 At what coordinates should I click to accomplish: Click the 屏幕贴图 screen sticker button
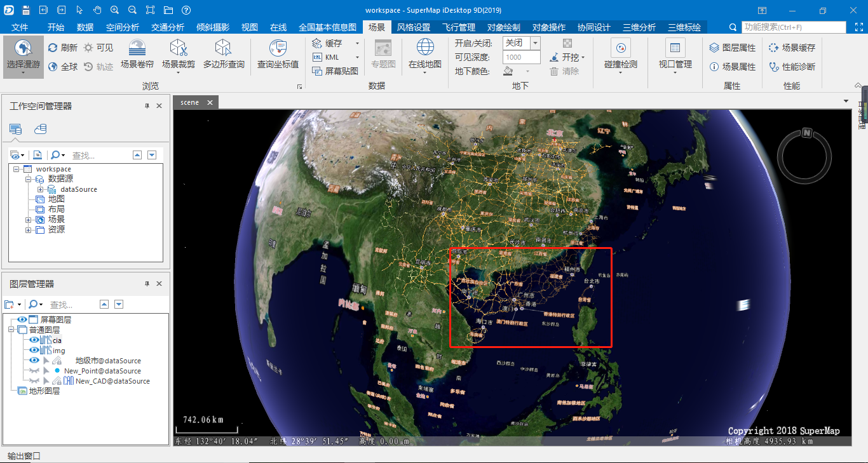pos(336,71)
